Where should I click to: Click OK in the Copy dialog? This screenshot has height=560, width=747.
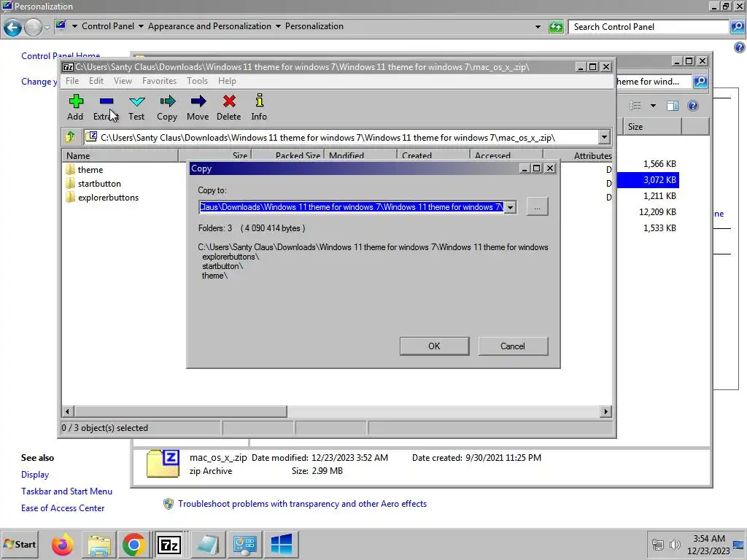(x=434, y=346)
